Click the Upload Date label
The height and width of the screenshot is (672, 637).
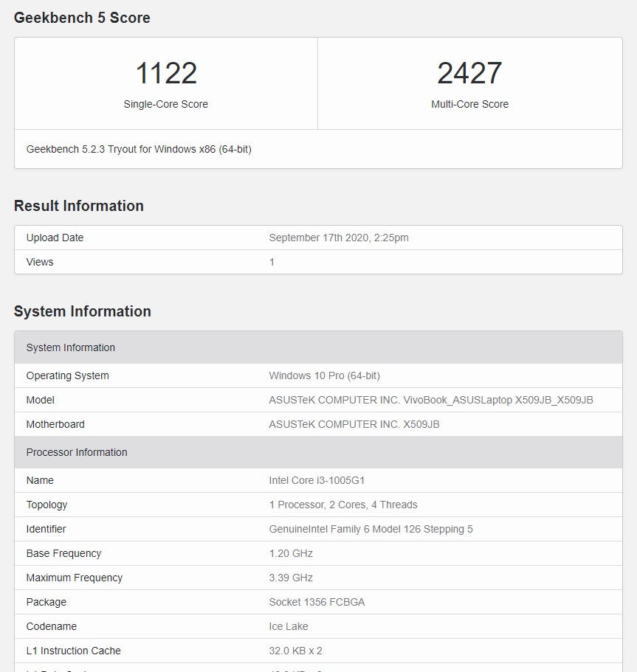click(55, 238)
